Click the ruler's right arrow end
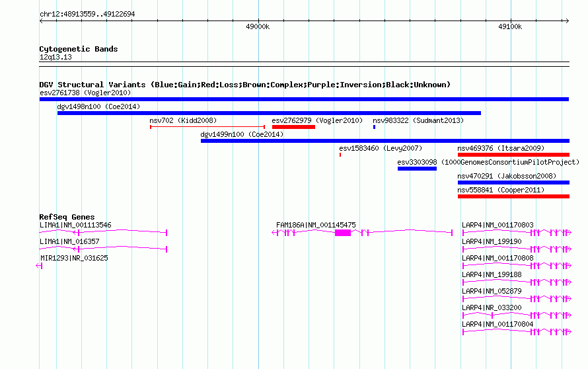This screenshot has height=369, width=588. coord(568,21)
